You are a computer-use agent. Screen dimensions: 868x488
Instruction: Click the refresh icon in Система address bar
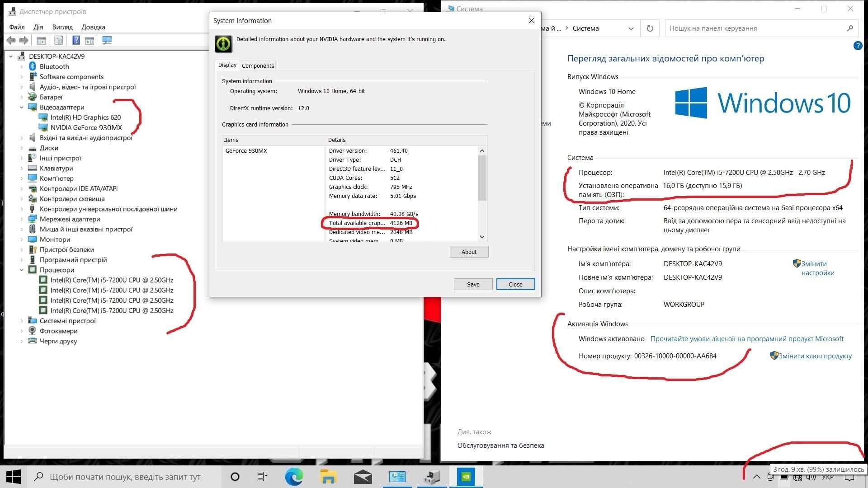650,28
